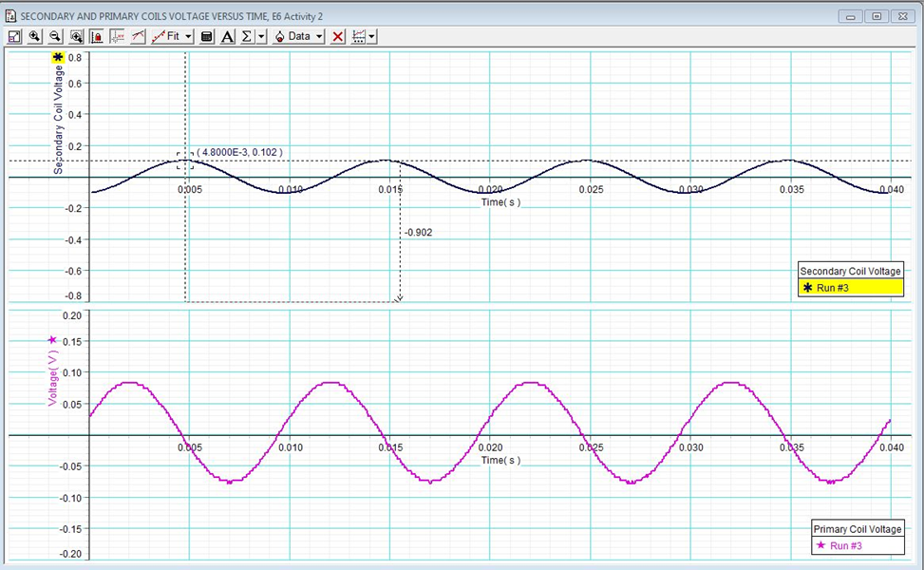This screenshot has width=924, height=570.
Task: Click the Text Annotation A icon
Action: [228, 36]
